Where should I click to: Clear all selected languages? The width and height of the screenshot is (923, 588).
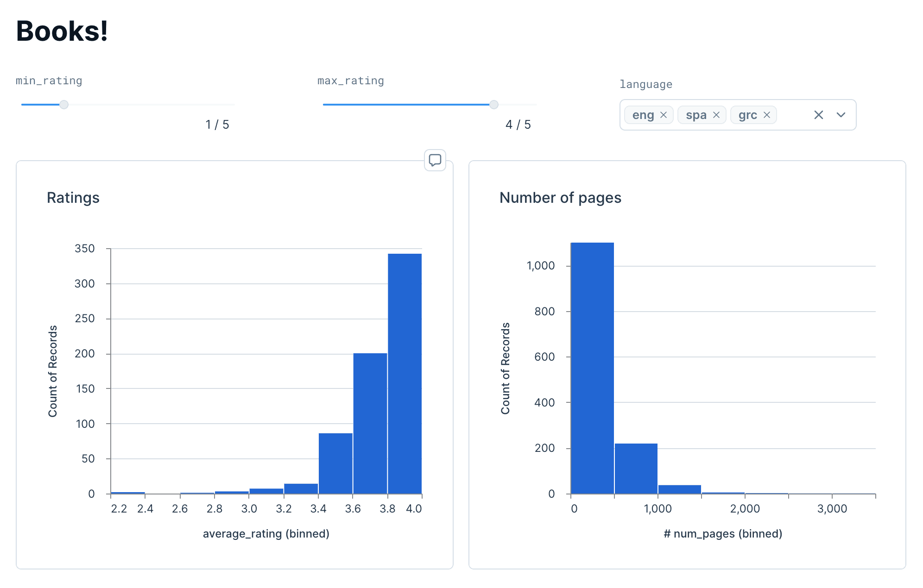[x=819, y=115]
